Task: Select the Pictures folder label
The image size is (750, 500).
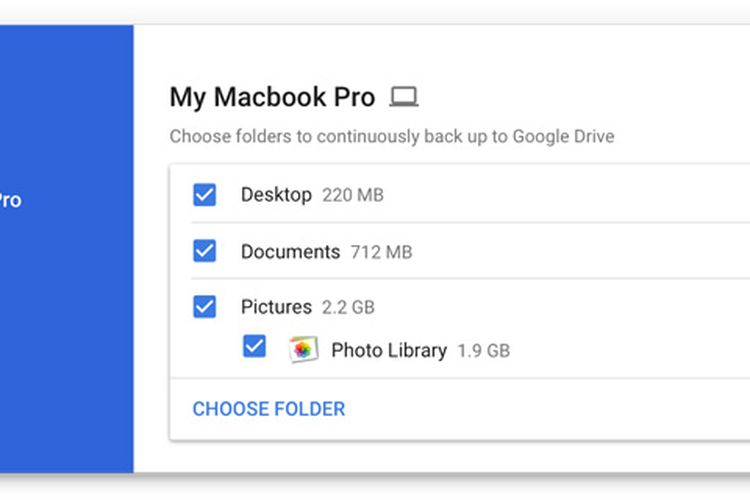Action: [x=276, y=307]
